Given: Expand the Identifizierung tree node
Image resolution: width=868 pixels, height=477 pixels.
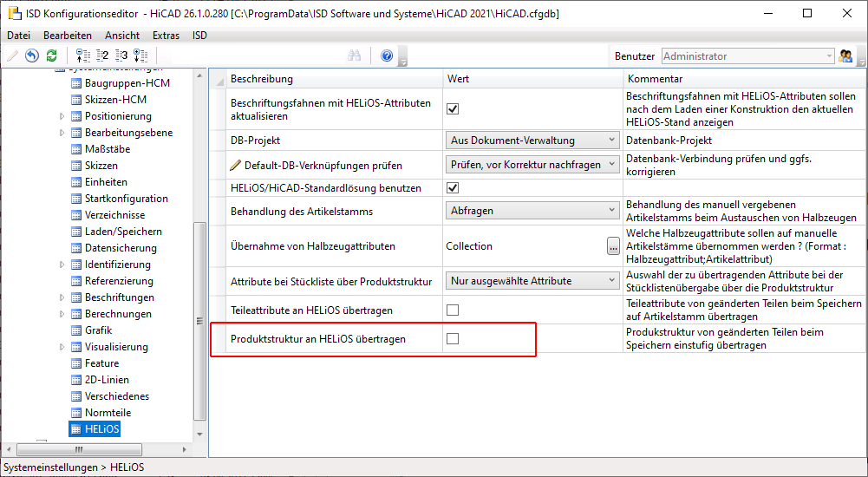Looking at the screenshot, I should tap(62, 265).
